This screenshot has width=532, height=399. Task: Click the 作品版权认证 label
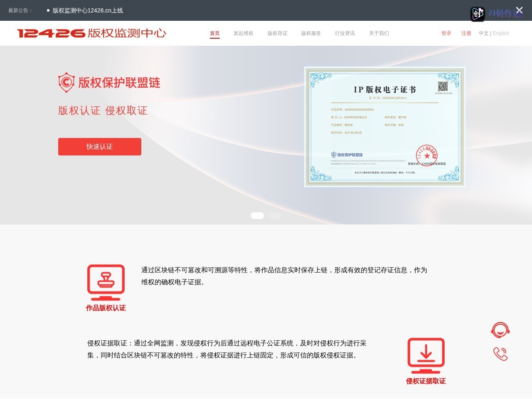click(x=106, y=308)
